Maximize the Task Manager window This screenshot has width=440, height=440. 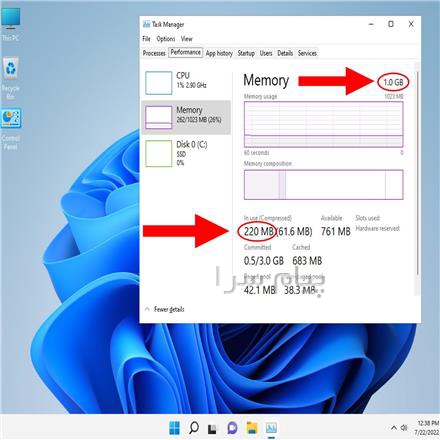click(391, 24)
